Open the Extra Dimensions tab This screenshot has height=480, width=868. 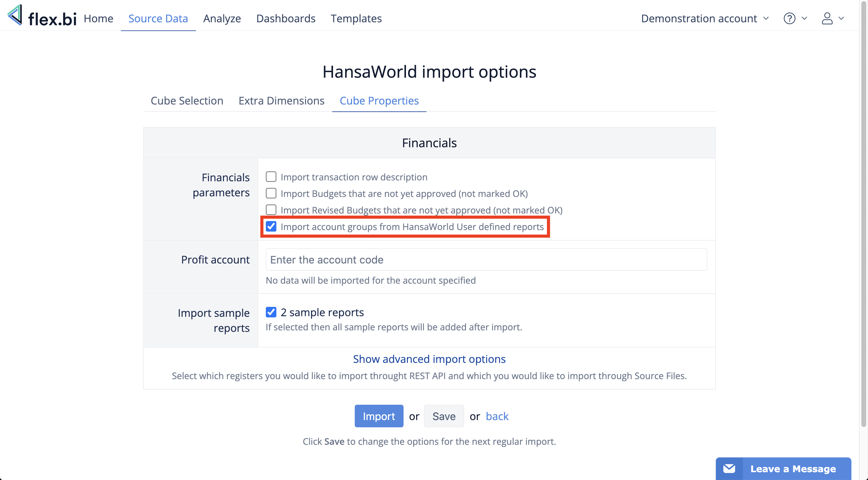(x=281, y=101)
